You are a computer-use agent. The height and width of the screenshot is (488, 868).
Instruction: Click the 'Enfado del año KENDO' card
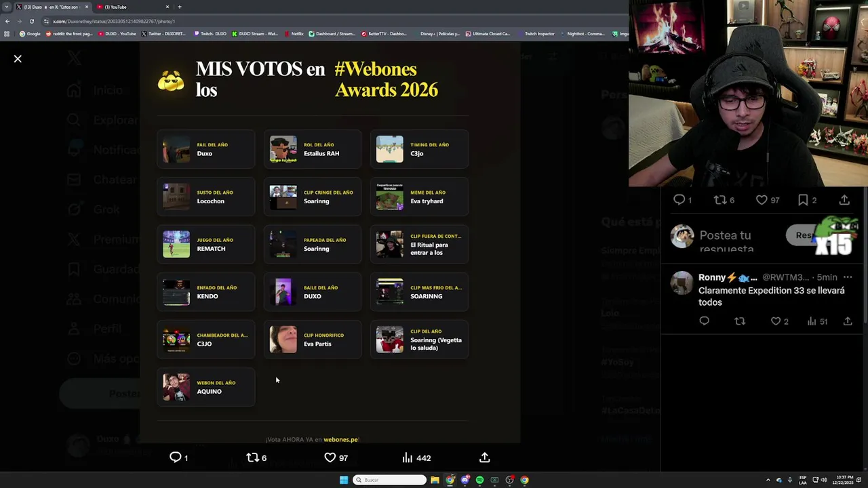tap(205, 292)
